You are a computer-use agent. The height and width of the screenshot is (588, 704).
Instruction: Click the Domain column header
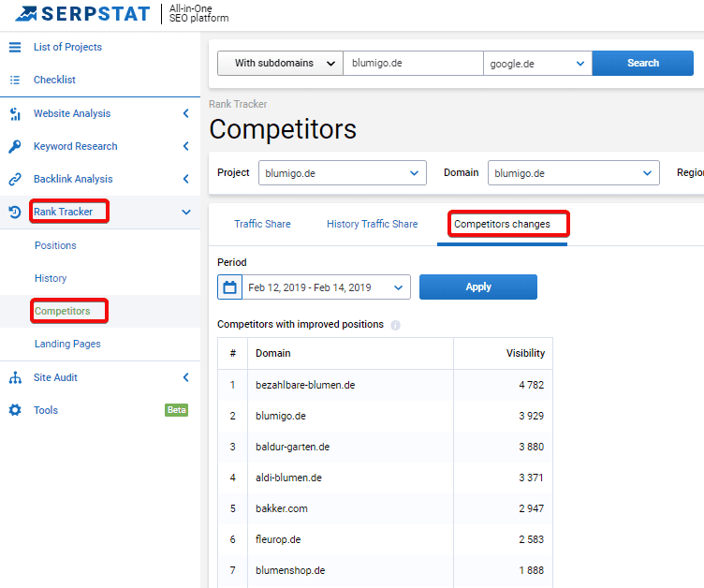[273, 354]
